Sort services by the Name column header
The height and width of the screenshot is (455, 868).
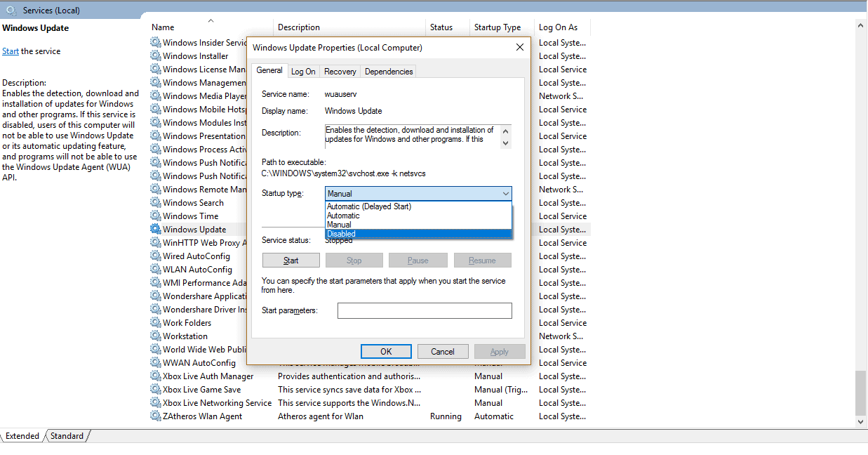click(x=211, y=27)
